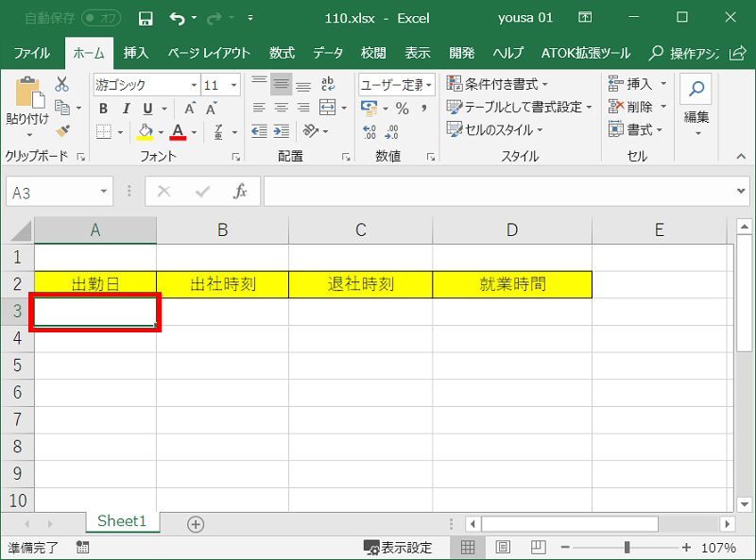Switch to the データ tab
Screen dimensions: 756x560
[x=328, y=53]
